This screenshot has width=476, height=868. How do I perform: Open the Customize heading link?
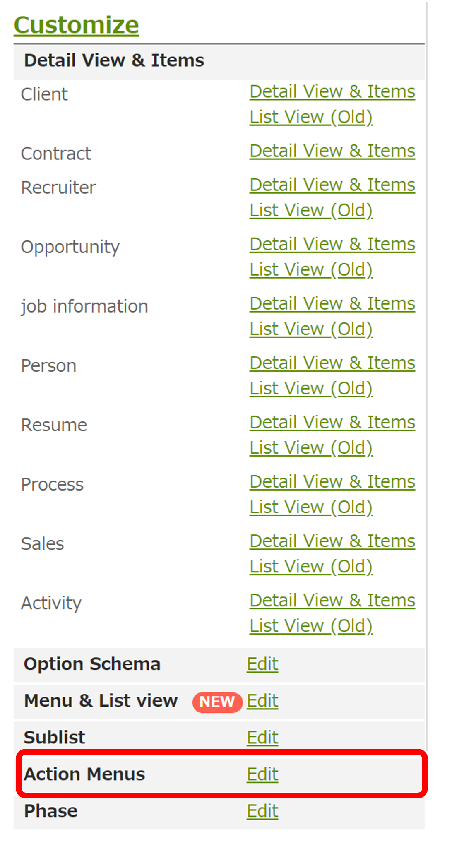click(76, 25)
